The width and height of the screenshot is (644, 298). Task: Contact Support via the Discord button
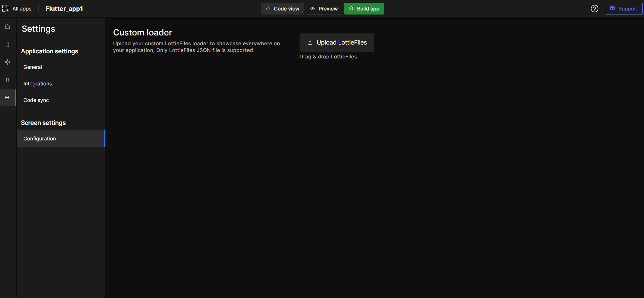(x=623, y=9)
